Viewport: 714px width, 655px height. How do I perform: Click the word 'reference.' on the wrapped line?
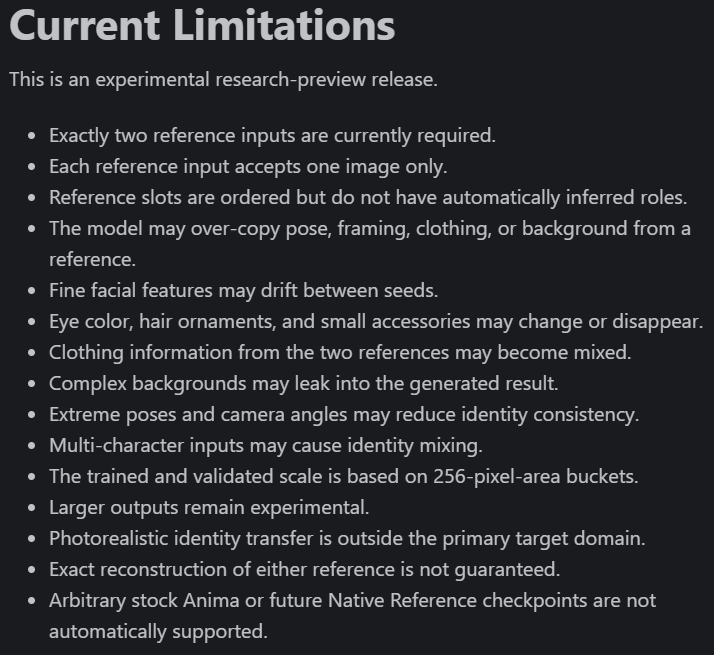click(92, 260)
